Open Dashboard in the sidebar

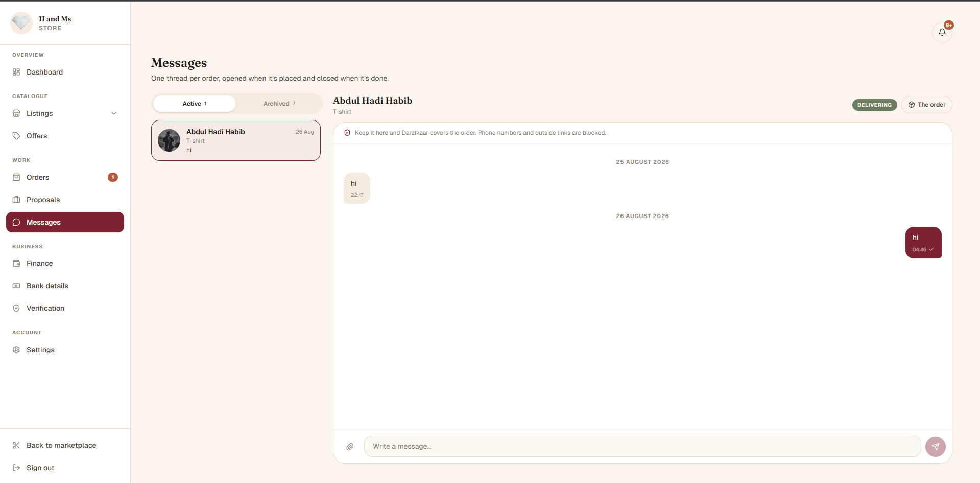(65, 72)
